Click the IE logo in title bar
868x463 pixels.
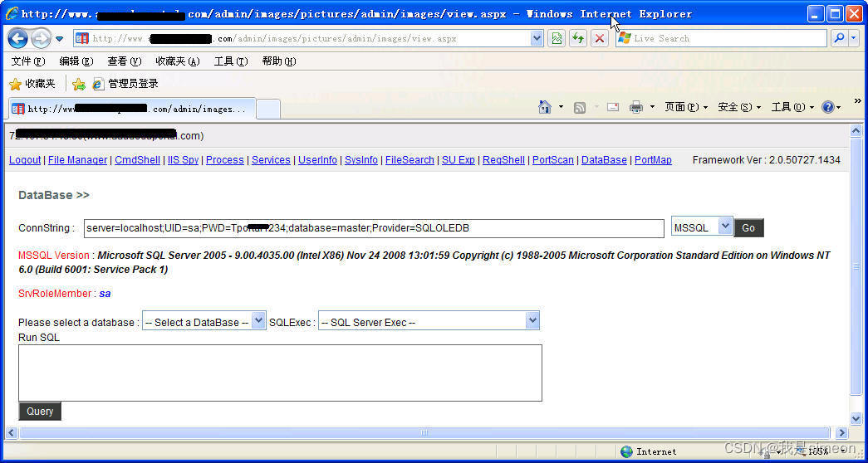pos(12,13)
